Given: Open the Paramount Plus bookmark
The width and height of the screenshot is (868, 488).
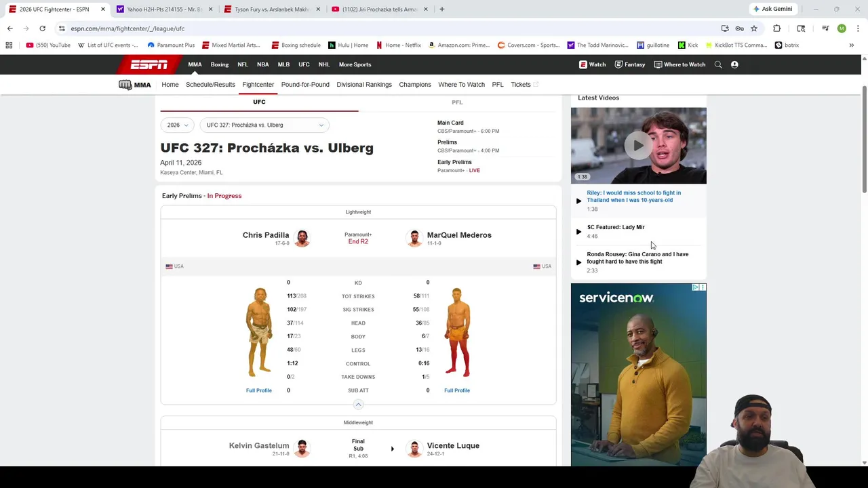Looking at the screenshot, I should click(171, 45).
